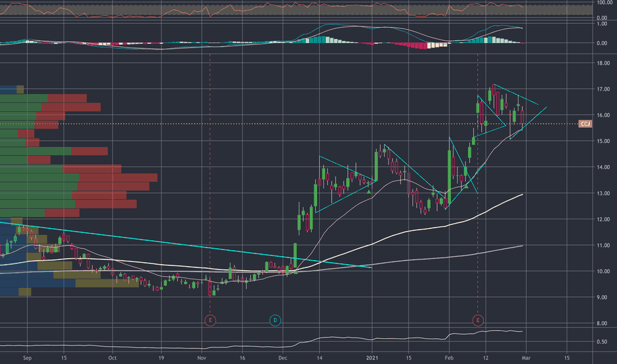The height and width of the screenshot is (364, 617).
Task: Click the 12 date label
Action: pyautogui.click(x=485, y=358)
